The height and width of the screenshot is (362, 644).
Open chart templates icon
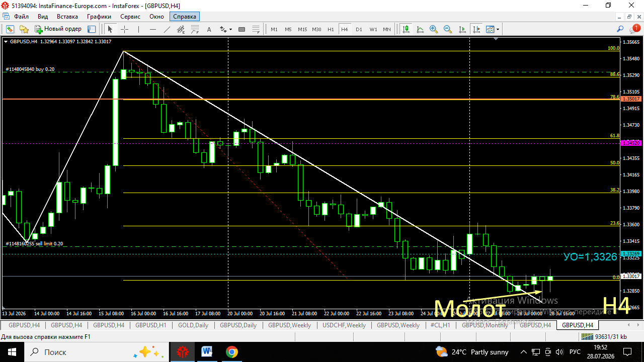[x=490, y=29]
